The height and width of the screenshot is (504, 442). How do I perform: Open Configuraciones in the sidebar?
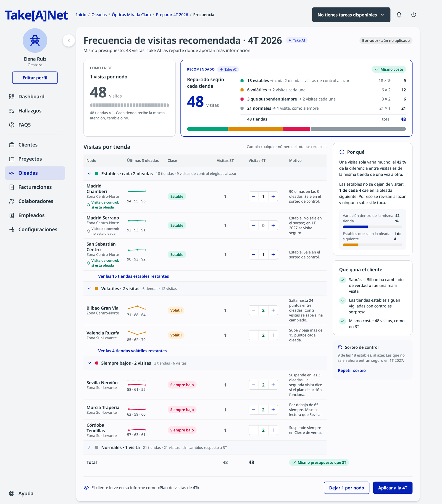point(35,229)
